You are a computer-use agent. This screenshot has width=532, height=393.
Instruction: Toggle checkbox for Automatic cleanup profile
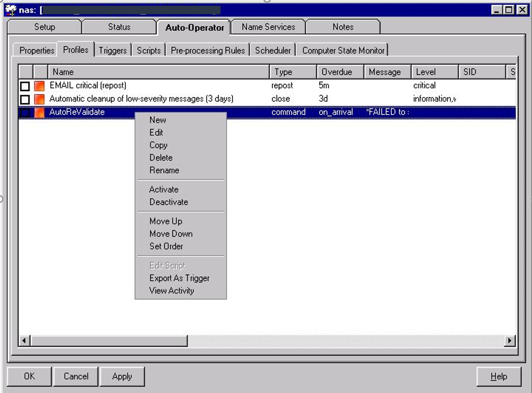pyautogui.click(x=25, y=99)
